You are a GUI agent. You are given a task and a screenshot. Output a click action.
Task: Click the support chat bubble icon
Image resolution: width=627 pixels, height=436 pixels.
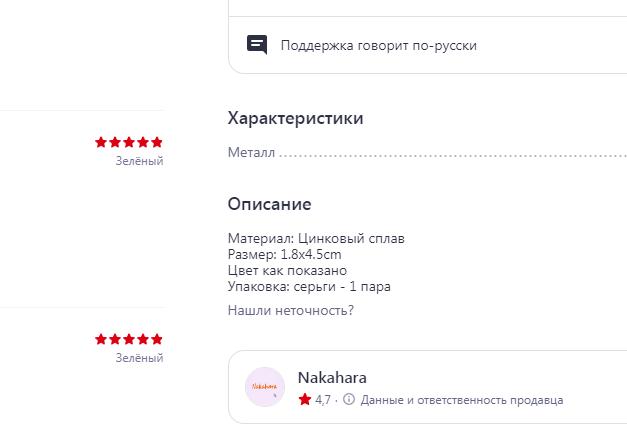point(257,45)
